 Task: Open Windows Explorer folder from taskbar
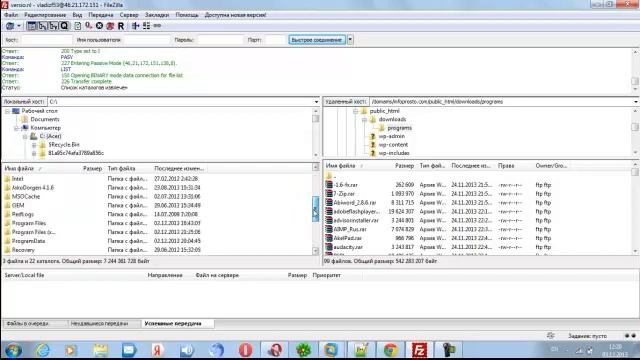click(100, 350)
